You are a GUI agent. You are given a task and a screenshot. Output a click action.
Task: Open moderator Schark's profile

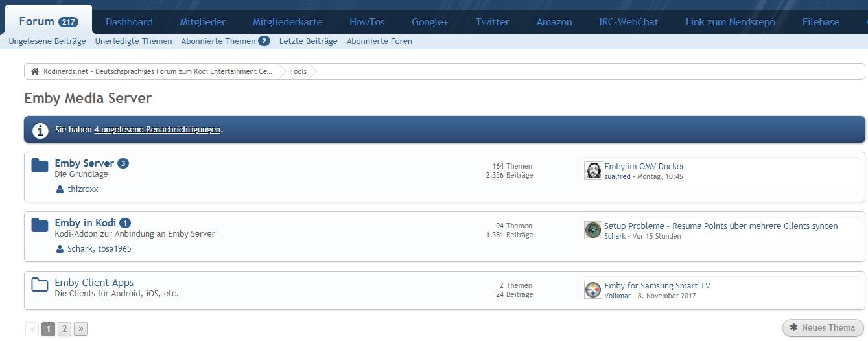[x=80, y=249]
